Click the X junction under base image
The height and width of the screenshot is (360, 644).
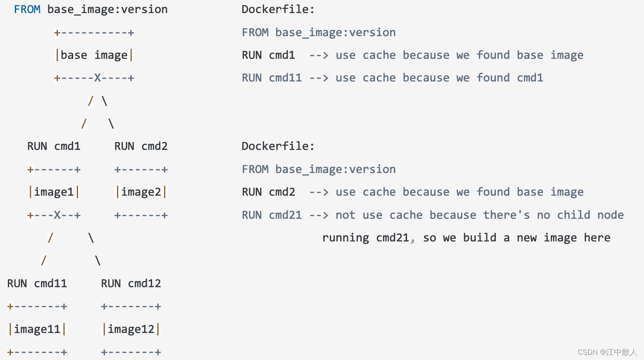click(x=98, y=78)
